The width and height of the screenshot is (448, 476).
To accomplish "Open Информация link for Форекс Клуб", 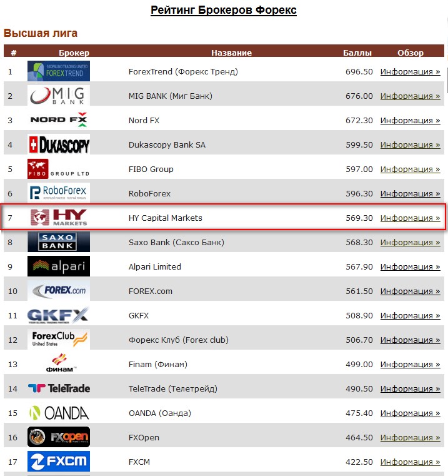I will point(410,340).
